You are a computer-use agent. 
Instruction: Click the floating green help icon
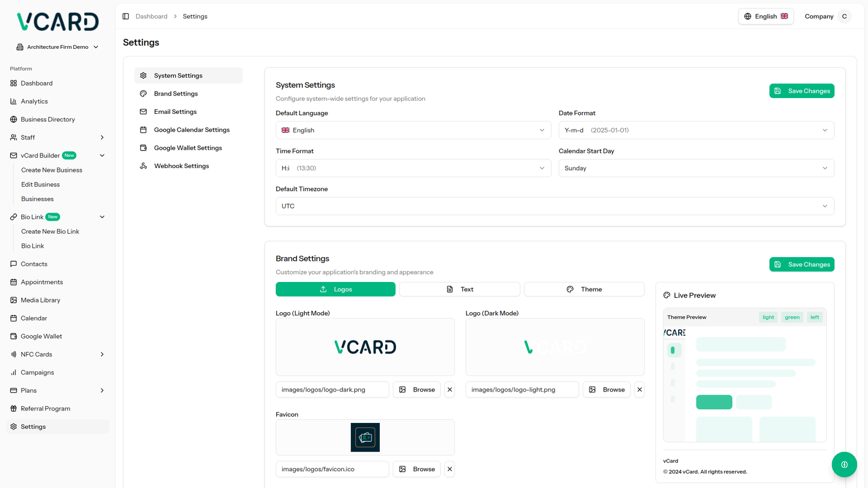click(x=844, y=465)
